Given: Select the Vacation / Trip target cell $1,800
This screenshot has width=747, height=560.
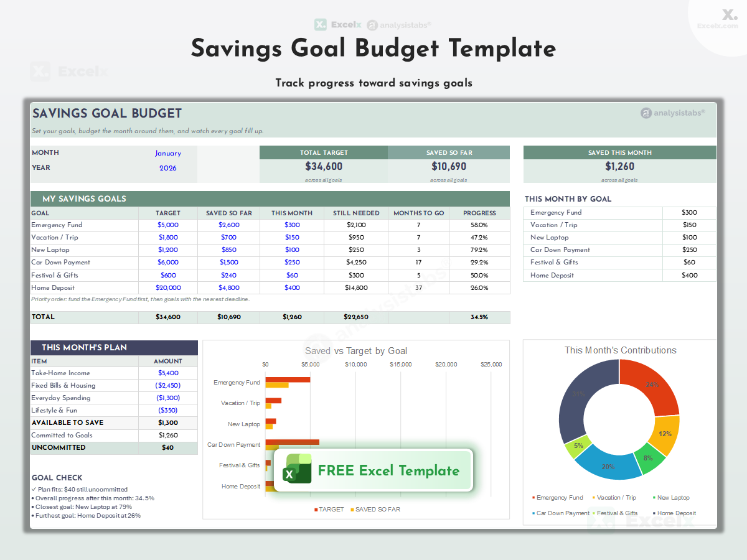Looking at the screenshot, I should tap(168, 238).
